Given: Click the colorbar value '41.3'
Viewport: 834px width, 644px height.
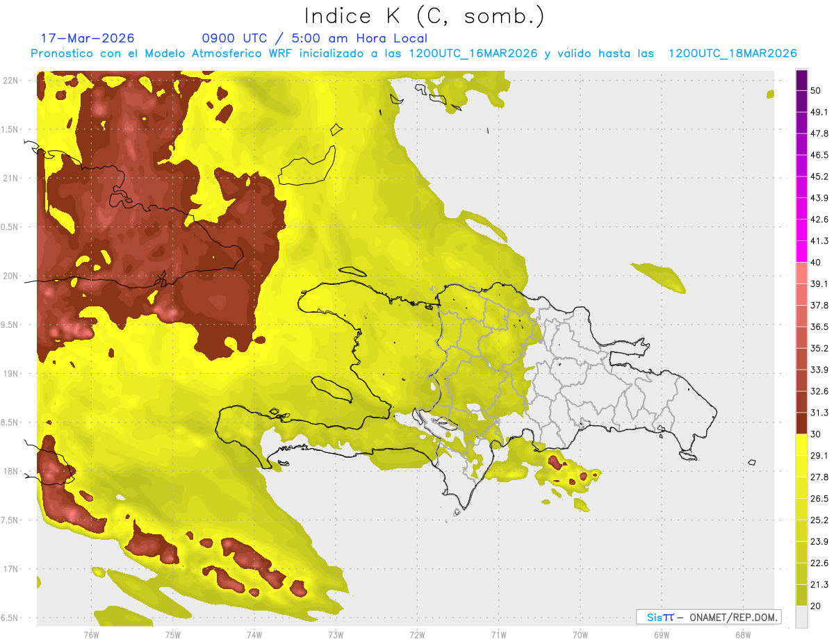Looking at the screenshot, I should pyautogui.click(x=819, y=241).
